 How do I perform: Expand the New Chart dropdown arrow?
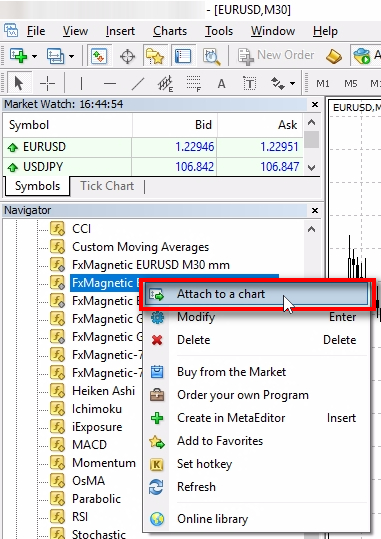(34, 56)
